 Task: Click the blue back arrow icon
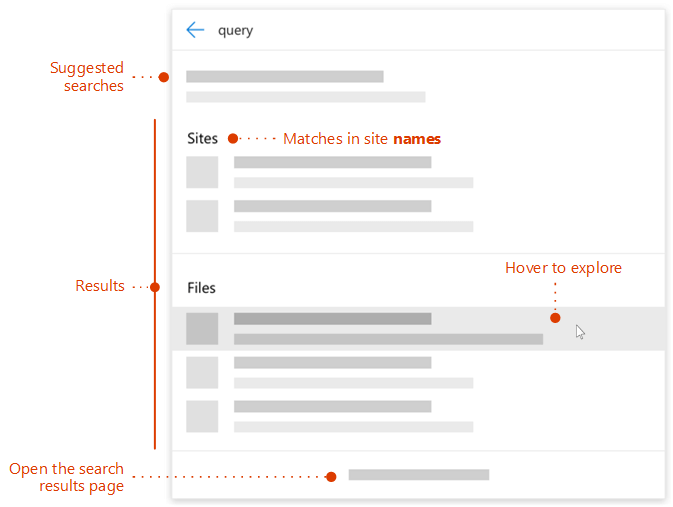(195, 30)
